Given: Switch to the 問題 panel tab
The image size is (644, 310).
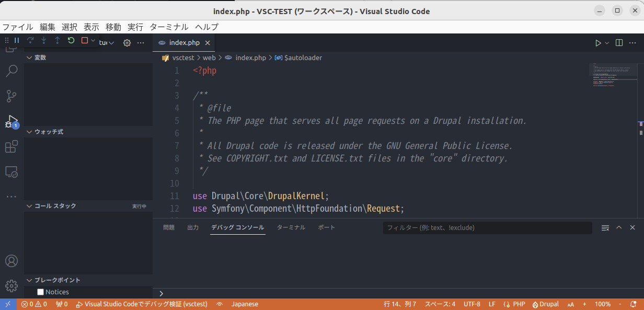Looking at the screenshot, I should (169, 227).
